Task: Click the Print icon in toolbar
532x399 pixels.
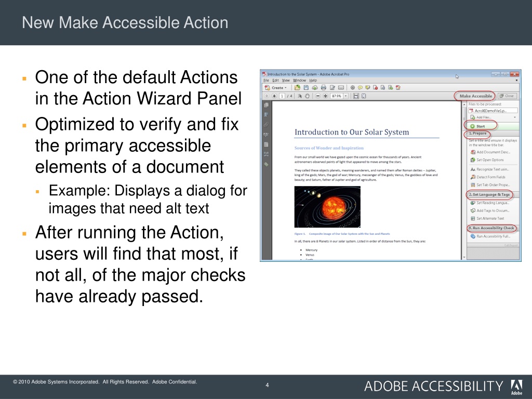Action: pyautogui.click(x=324, y=87)
